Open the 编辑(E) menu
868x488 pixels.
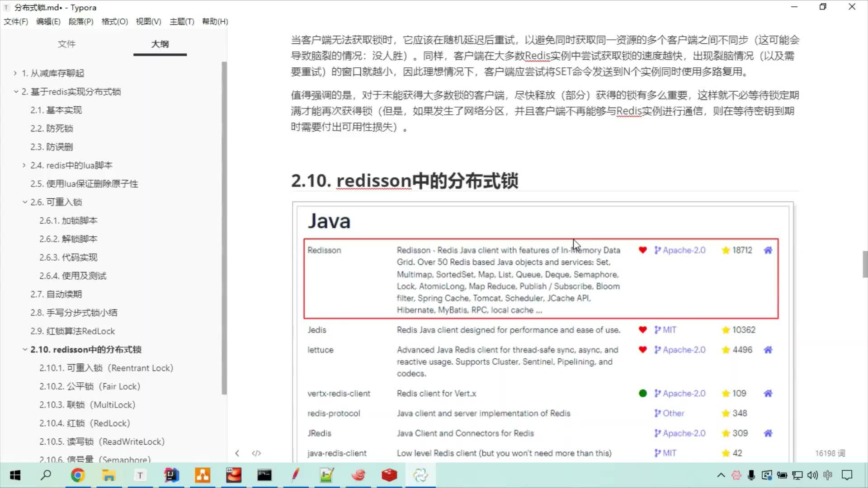click(x=48, y=21)
